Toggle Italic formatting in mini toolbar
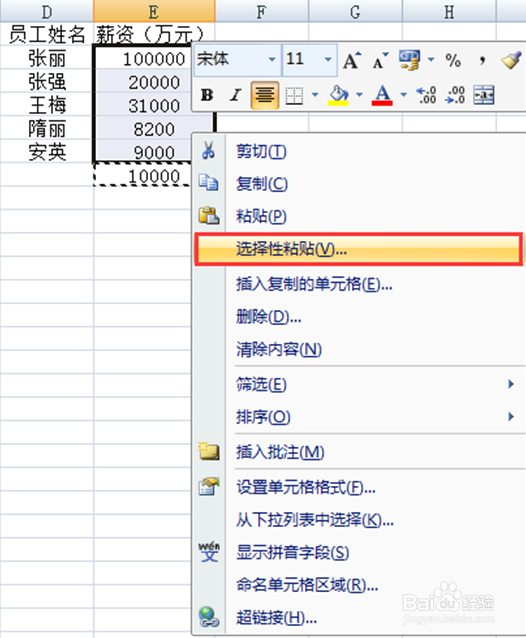Viewport: 526px width, 638px height. click(235, 95)
